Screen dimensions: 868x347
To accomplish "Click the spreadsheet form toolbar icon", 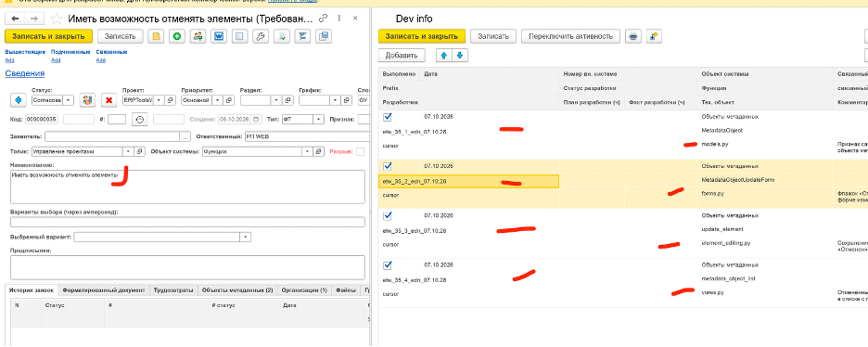I will 239,36.
